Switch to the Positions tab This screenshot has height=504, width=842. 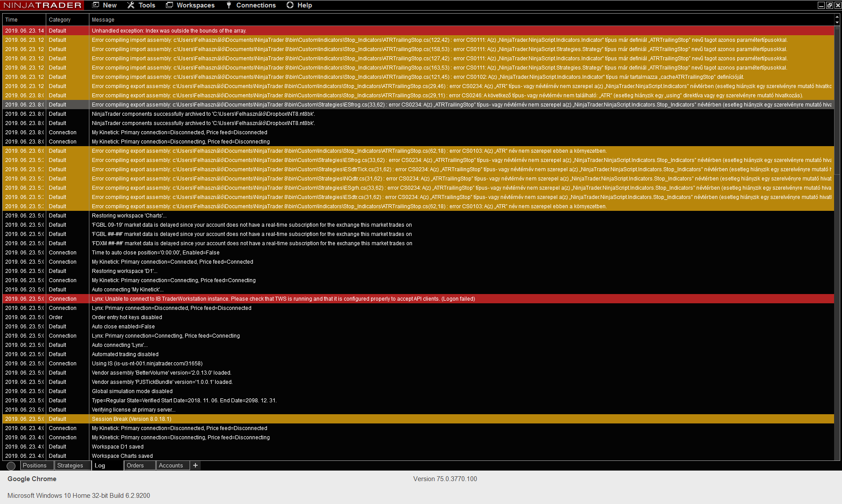(x=37, y=465)
